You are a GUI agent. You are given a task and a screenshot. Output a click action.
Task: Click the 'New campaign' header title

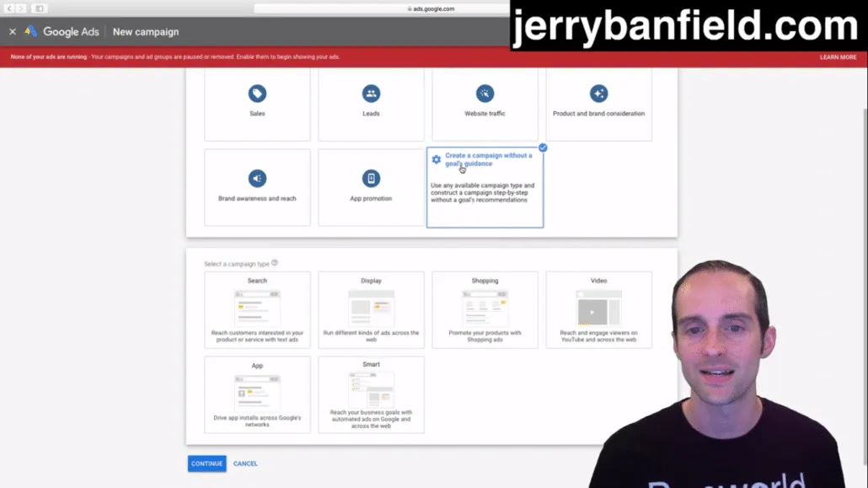[146, 31]
